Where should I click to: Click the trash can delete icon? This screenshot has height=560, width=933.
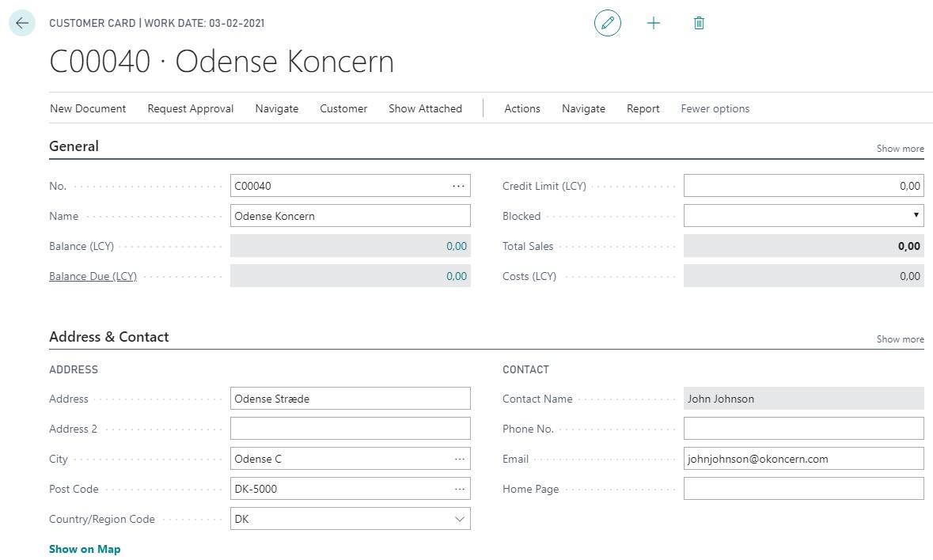pyautogui.click(x=699, y=23)
